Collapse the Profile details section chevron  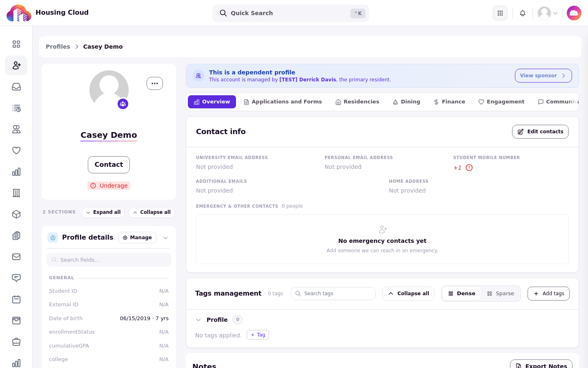click(x=165, y=238)
